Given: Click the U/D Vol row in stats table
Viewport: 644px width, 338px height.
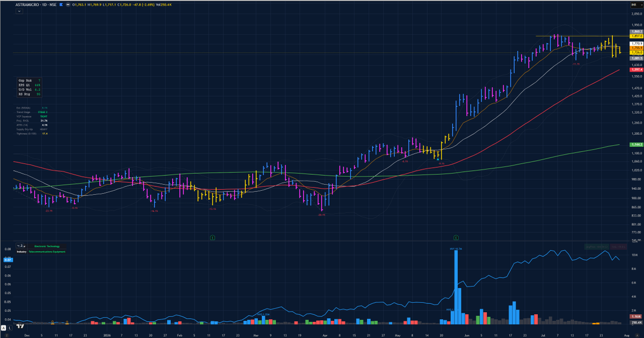Looking at the screenshot, I should [29, 90].
